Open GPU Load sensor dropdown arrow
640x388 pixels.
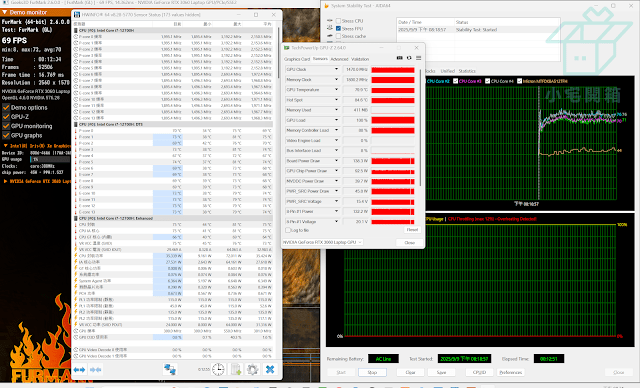tap(336, 120)
